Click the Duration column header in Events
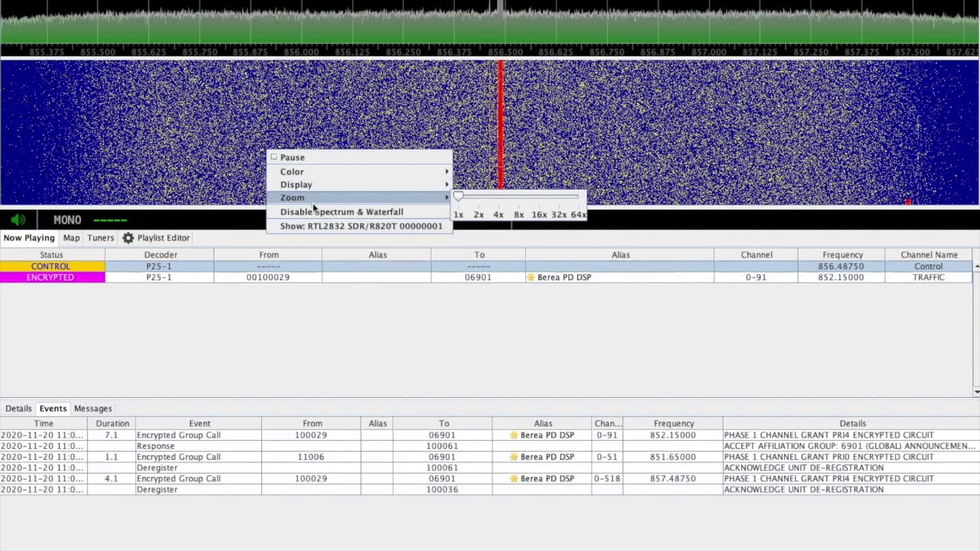This screenshot has width=980, height=551. (113, 423)
